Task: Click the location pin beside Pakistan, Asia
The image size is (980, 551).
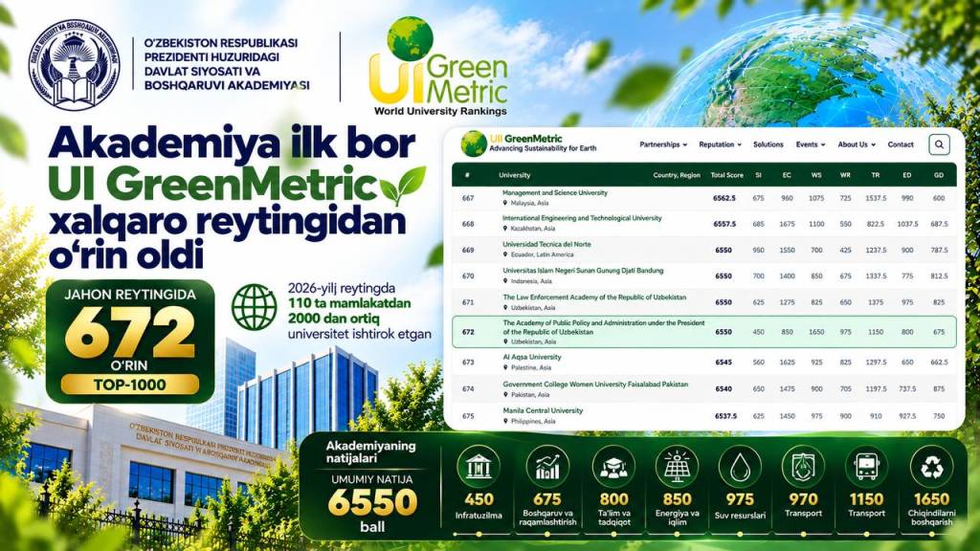Action: tap(505, 395)
